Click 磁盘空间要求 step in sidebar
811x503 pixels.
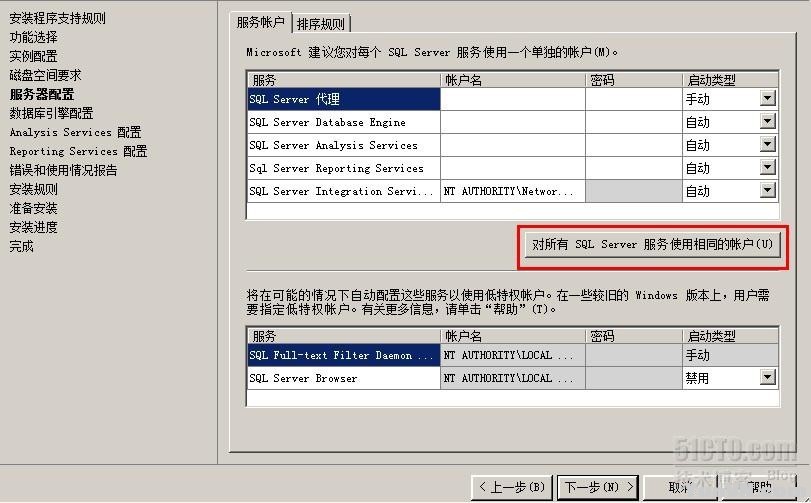pos(46,75)
